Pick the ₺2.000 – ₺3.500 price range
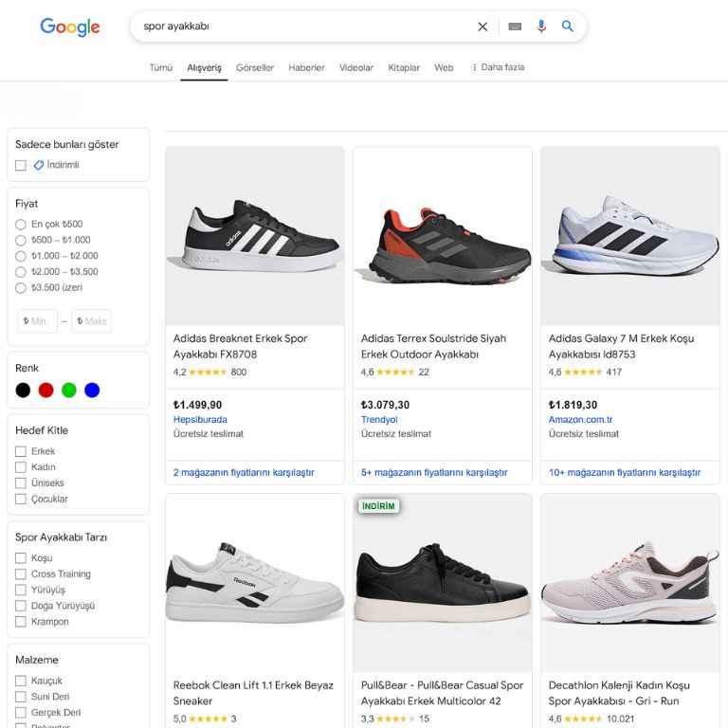This screenshot has height=728, width=728. 21,272
